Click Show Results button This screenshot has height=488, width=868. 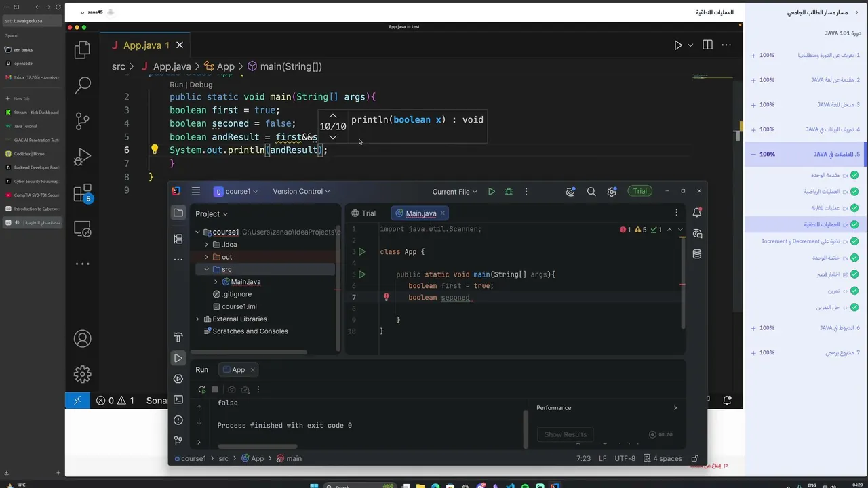(566, 434)
